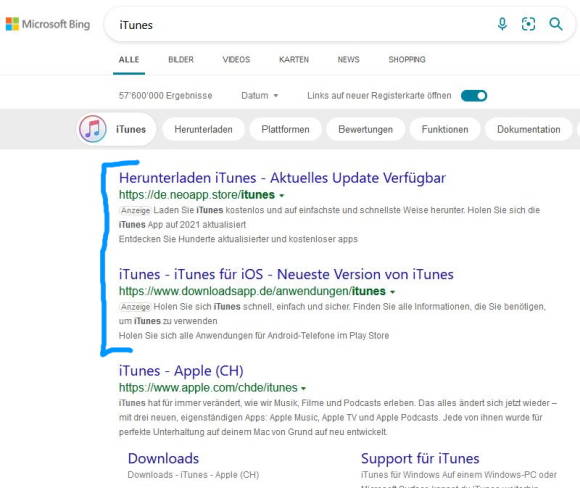This screenshot has width=580, height=488.
Task: Toggle Links auf neuer Registerkarte öffnen switch
Action: click(474, 96)
